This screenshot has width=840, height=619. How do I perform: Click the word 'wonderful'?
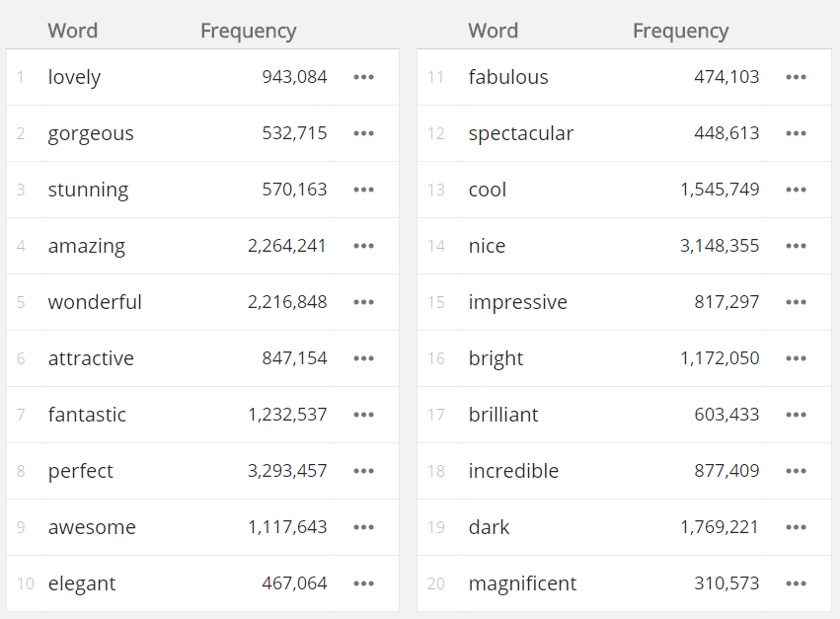[x=95, y=302]
